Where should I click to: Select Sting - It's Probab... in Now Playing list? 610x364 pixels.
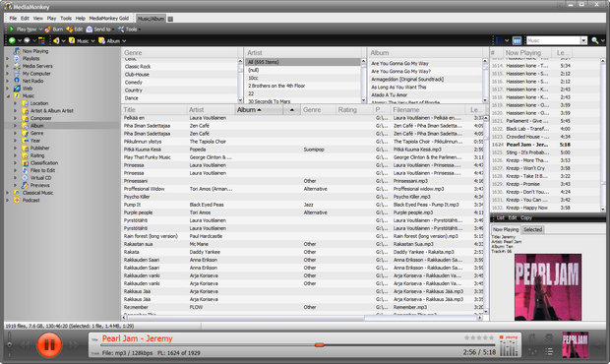click(545, 152)
